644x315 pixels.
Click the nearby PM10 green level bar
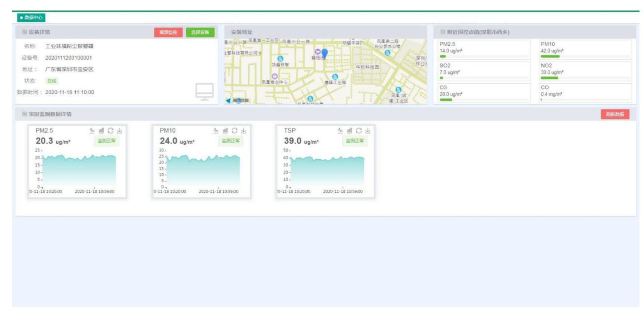(550, 57)
